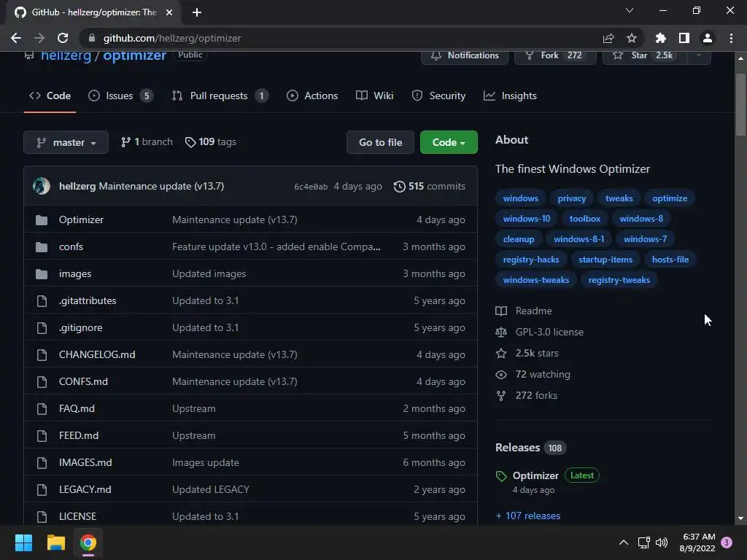Open the Chrome extensions puzzle icon

click(x=660, y=38)
